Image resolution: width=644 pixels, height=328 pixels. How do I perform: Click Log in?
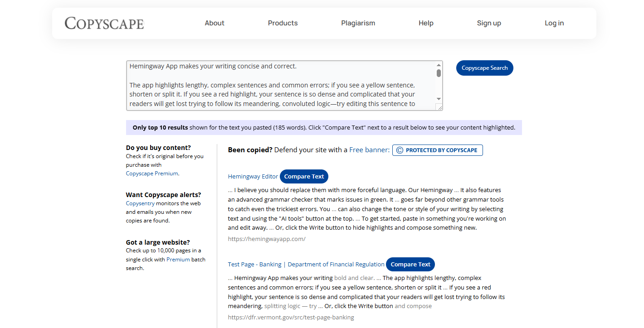(x=554, y=23)
